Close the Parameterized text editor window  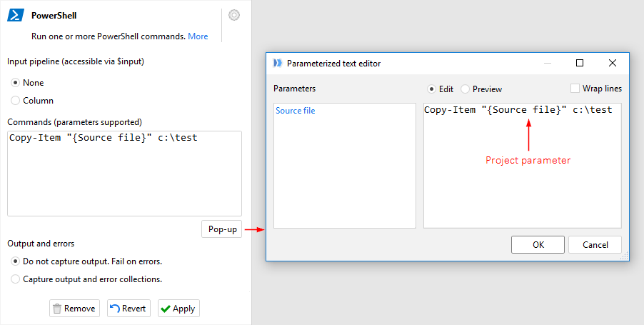pos(613,63)
